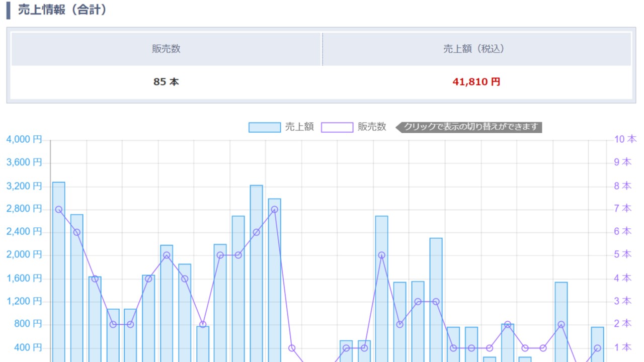
Task: Click the 800 円 axis label
Action: click(x=28, y=324)
